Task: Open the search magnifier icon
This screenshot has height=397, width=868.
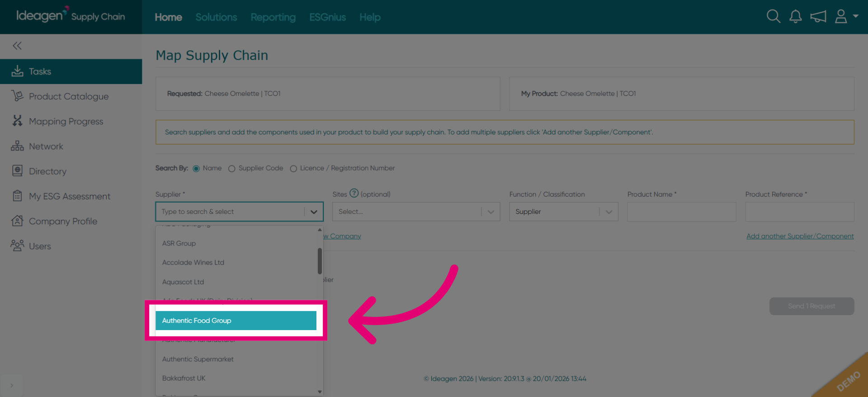Action: click(774, 17)
